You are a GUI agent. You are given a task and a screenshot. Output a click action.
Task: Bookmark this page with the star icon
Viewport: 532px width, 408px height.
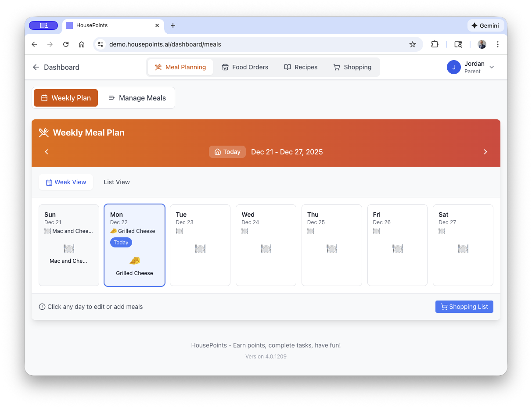click(x=413, y=44)
